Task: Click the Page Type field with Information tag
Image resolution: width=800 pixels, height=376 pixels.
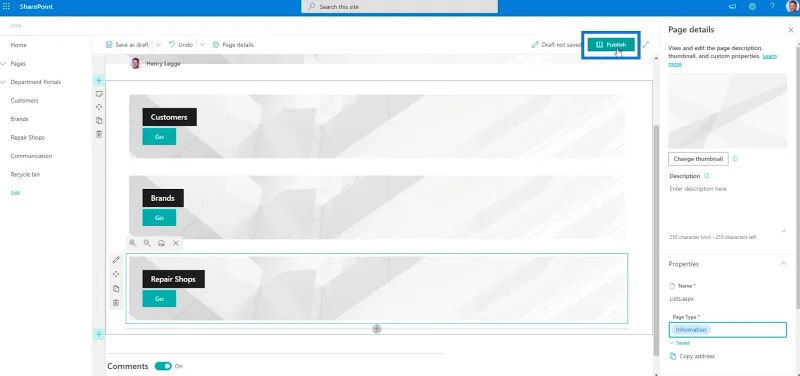Action: pyautogui.click(x=728, y=330)
